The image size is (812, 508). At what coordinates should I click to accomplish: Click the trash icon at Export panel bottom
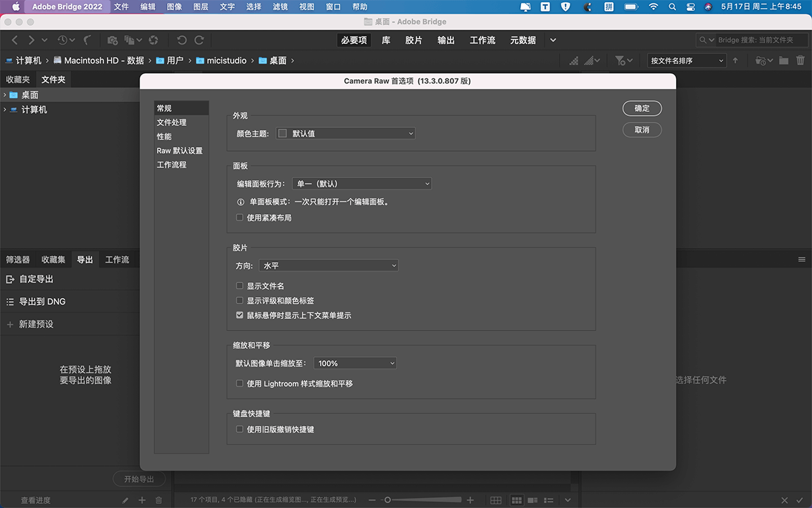click(159, 501)
